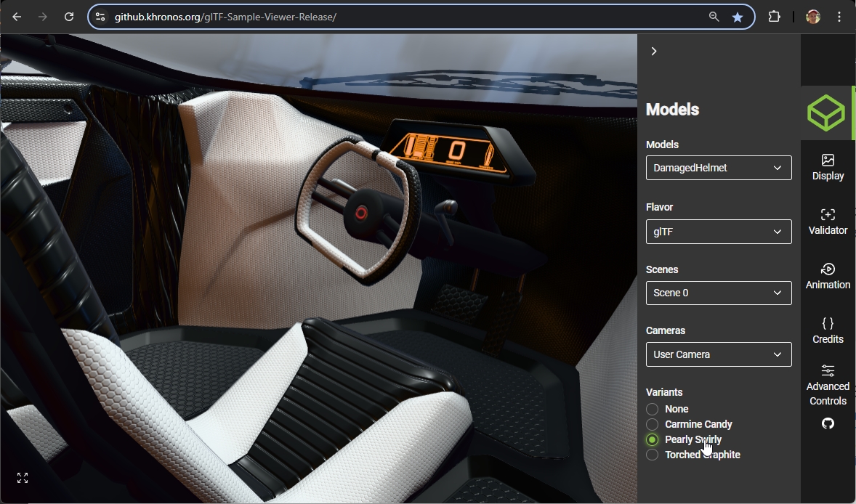This screenshot has width=856, height=504.
Task: Reload the page
Action: 69,17
